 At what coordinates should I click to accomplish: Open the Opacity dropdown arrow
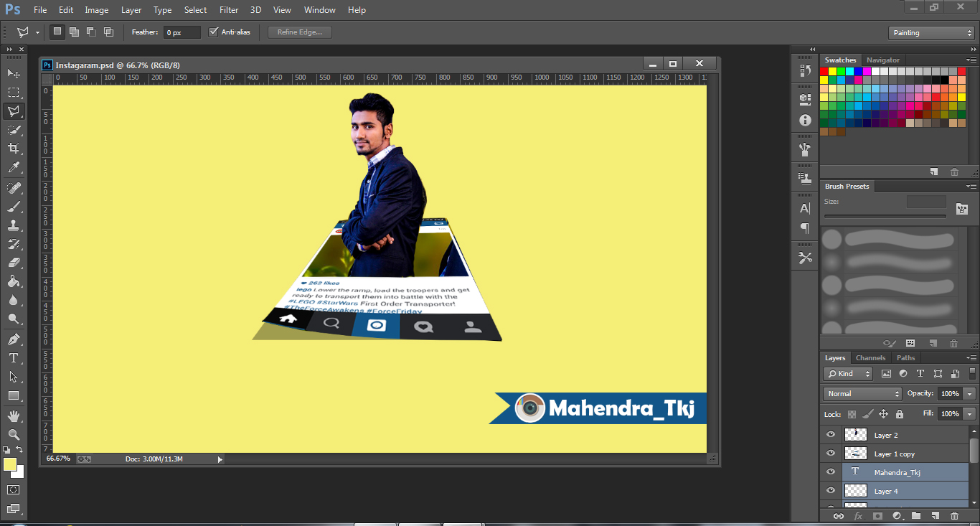969,393
